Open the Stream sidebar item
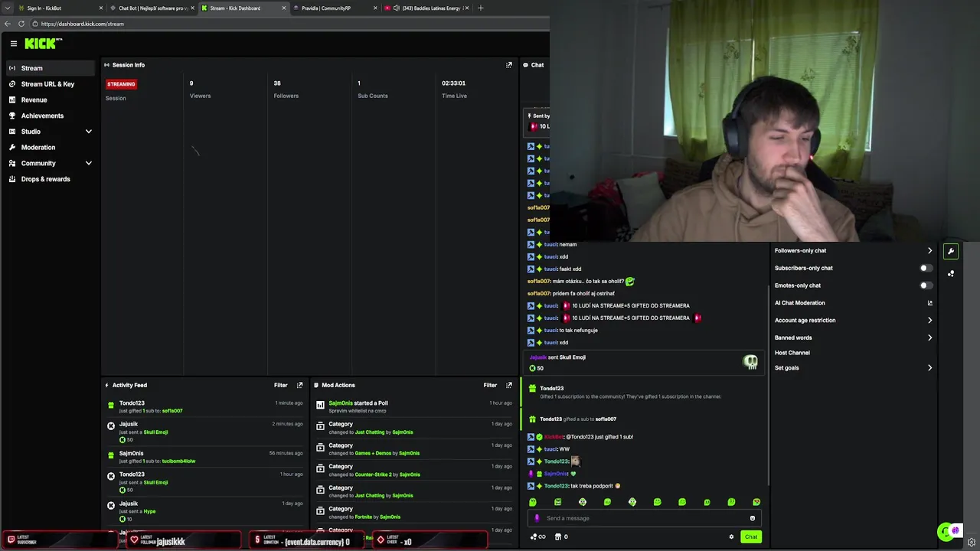The height and width of the screenshot is (551, 980). click(x=51, y=68)
